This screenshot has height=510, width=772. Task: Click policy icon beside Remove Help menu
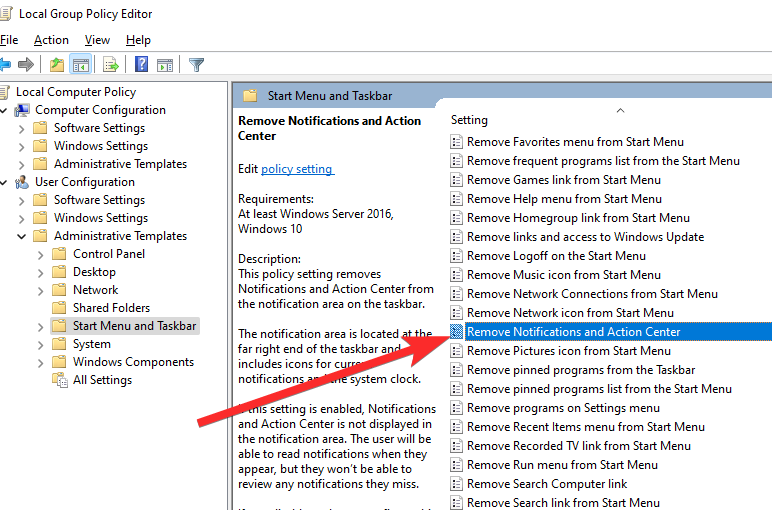tap(456, 199)
